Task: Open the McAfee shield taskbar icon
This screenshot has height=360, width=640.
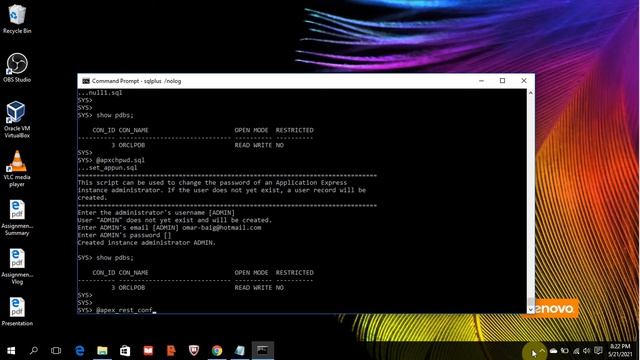Action: tap(194, 351)
